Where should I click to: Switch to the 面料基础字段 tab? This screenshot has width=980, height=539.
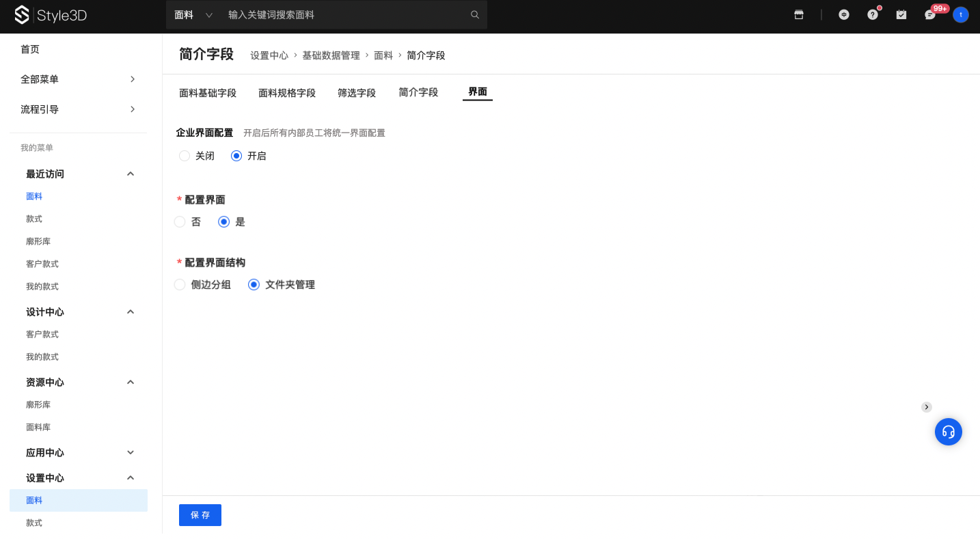point(208,93)
